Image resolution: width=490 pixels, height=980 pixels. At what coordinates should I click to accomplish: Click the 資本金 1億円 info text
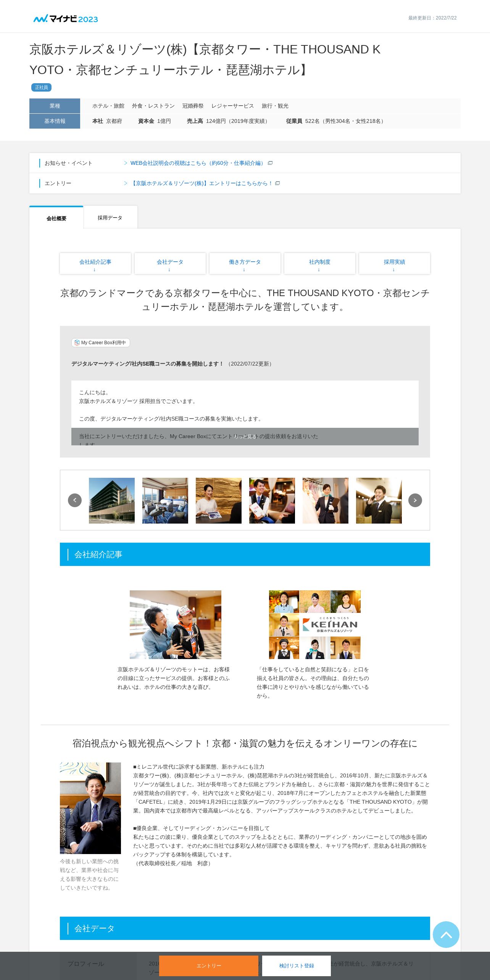(x=155, y=121)
